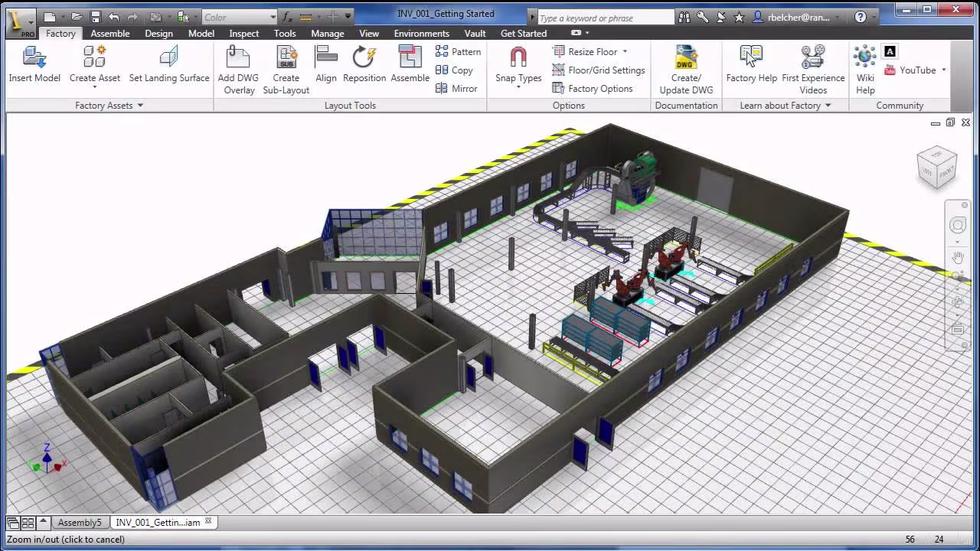Click the Redo arrow

click(134, 17)
